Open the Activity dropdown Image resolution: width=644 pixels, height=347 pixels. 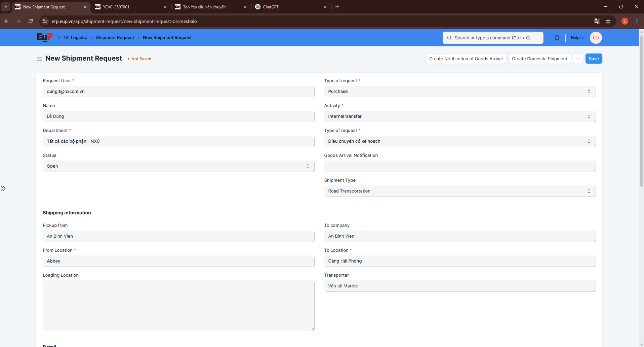tap(459, 116)
